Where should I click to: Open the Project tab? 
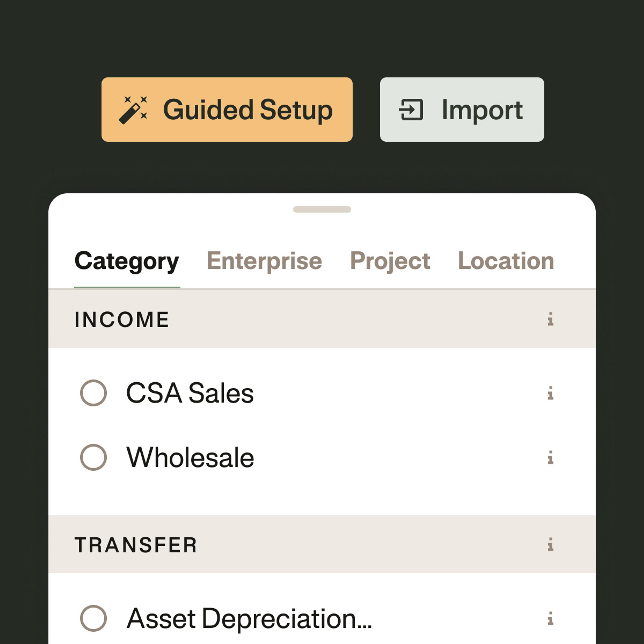(x=390, y=261)
